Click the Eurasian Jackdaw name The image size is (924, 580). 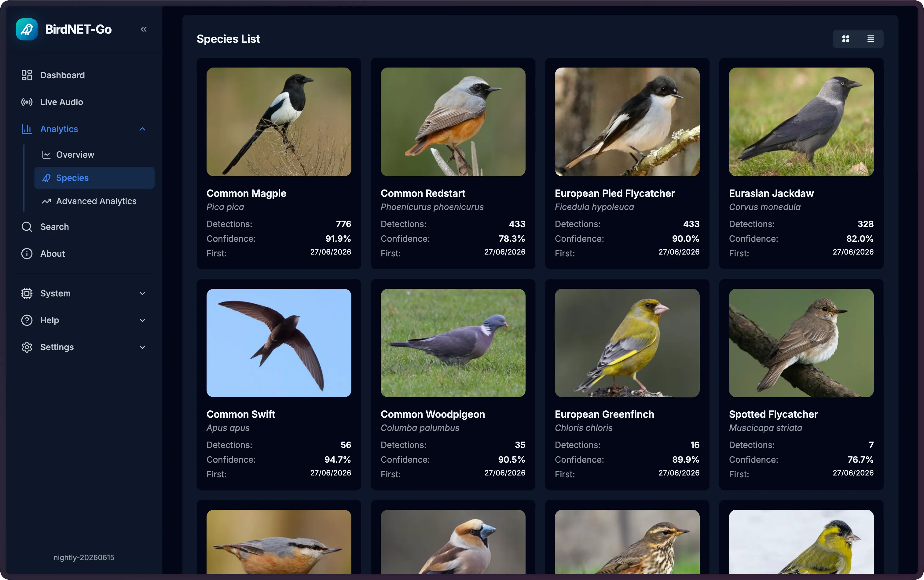point(771,193)
